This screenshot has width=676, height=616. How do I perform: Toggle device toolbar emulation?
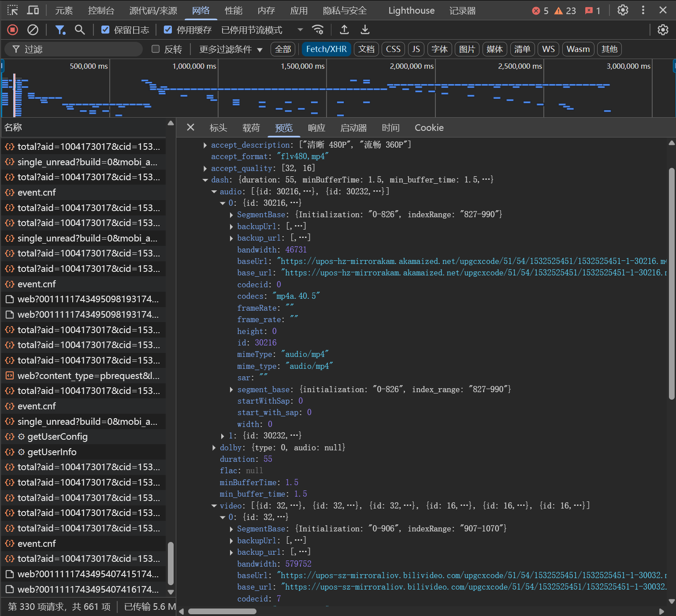coord(33,10)
